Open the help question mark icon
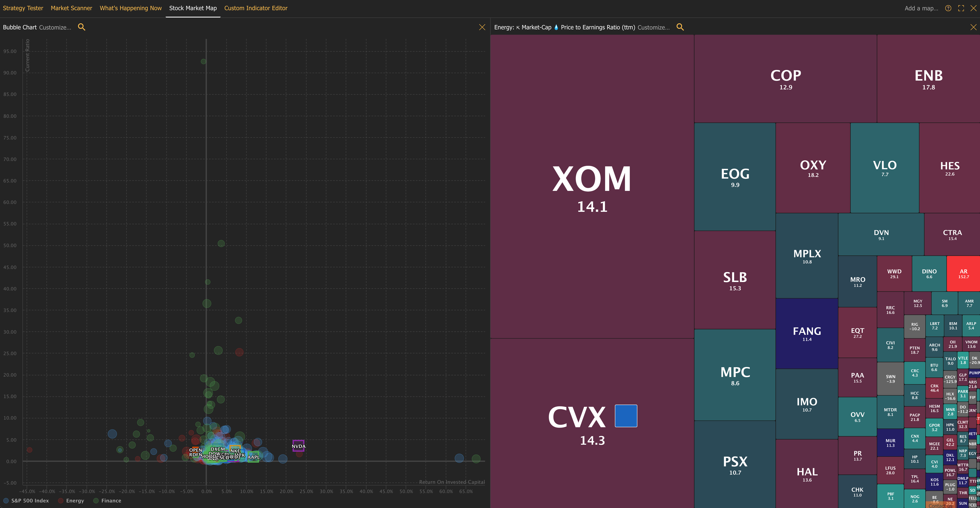This screenshot has width=980, height=508. (948, 8)
